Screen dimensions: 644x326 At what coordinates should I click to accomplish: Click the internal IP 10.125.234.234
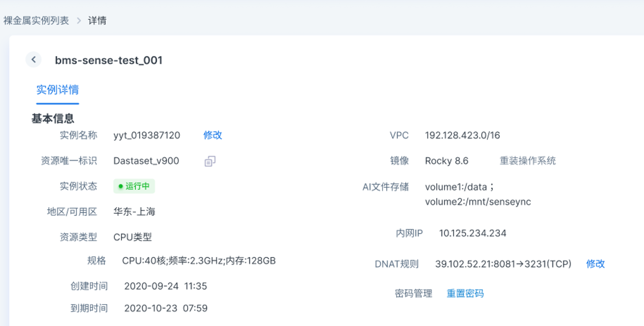point(472,233)
